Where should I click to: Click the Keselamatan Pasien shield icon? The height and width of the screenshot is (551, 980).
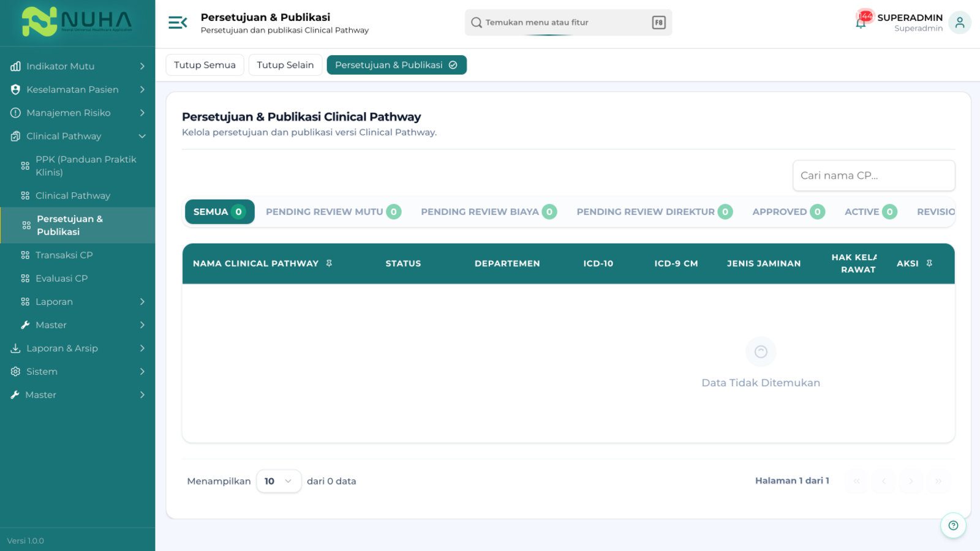[15, 89]
